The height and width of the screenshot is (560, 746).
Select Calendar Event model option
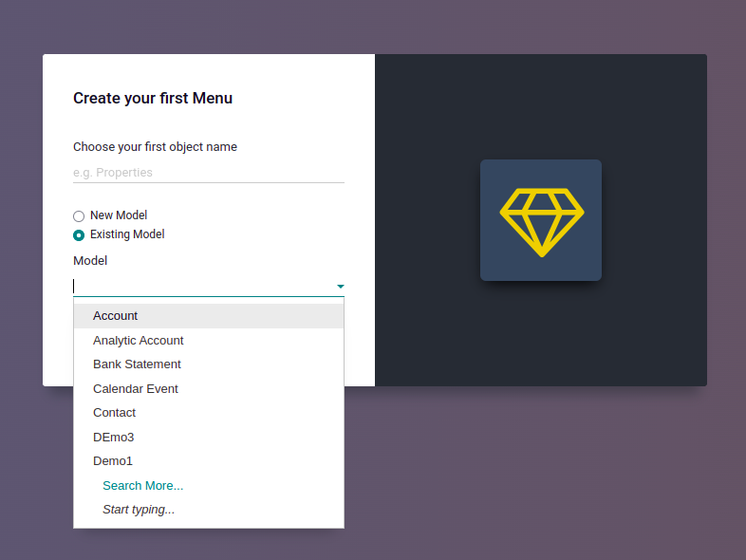[x=209, y=389]
